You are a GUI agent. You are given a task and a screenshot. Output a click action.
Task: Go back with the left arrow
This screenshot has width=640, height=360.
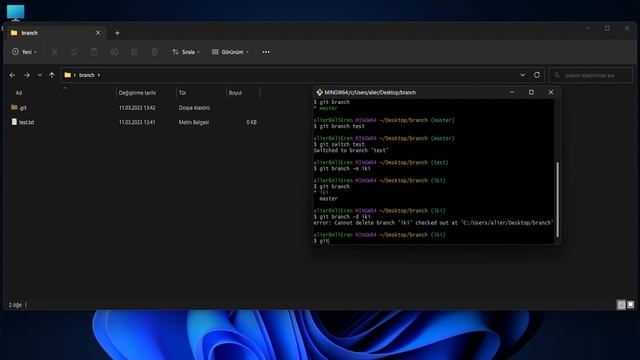(12, 75)
